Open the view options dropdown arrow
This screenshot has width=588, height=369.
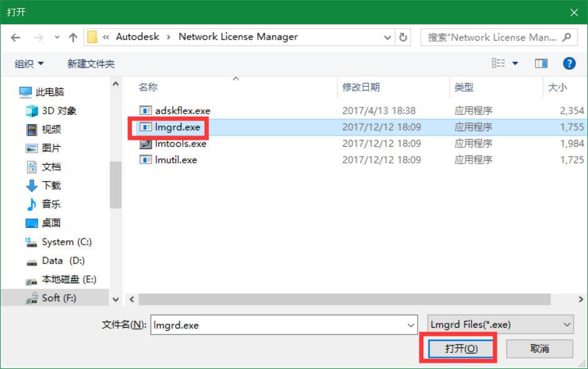point(515,64)
